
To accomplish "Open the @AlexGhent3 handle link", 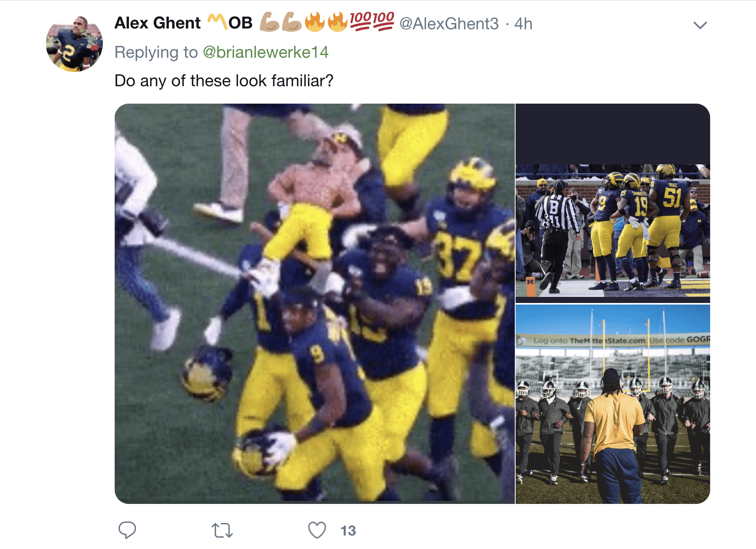I will 449,24.
